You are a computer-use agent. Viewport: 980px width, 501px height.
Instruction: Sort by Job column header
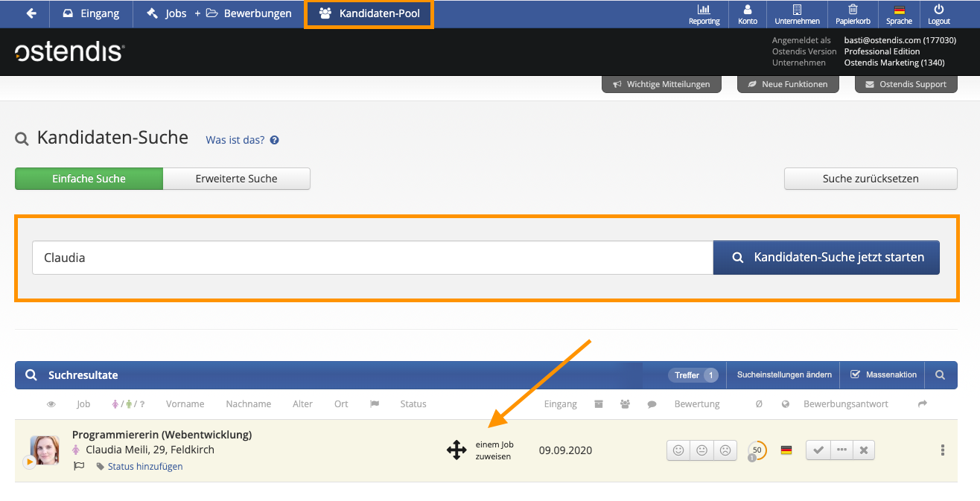83,404
